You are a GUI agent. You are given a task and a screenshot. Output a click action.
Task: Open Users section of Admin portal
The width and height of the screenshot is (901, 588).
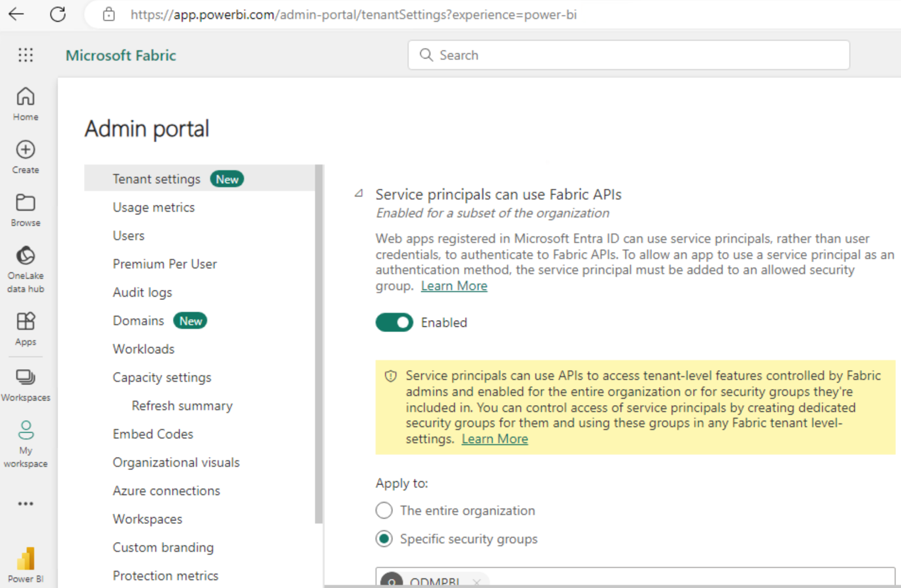[128, 236]
